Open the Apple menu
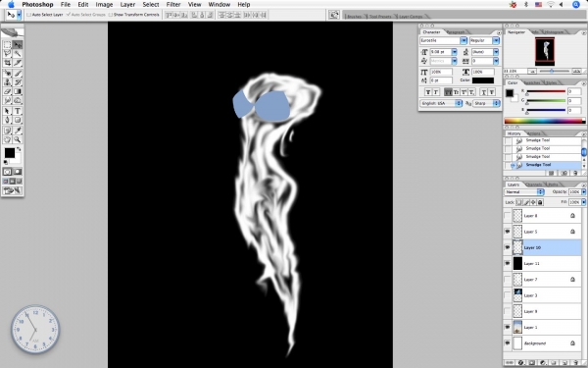588x368 pixels. [11, 5]
